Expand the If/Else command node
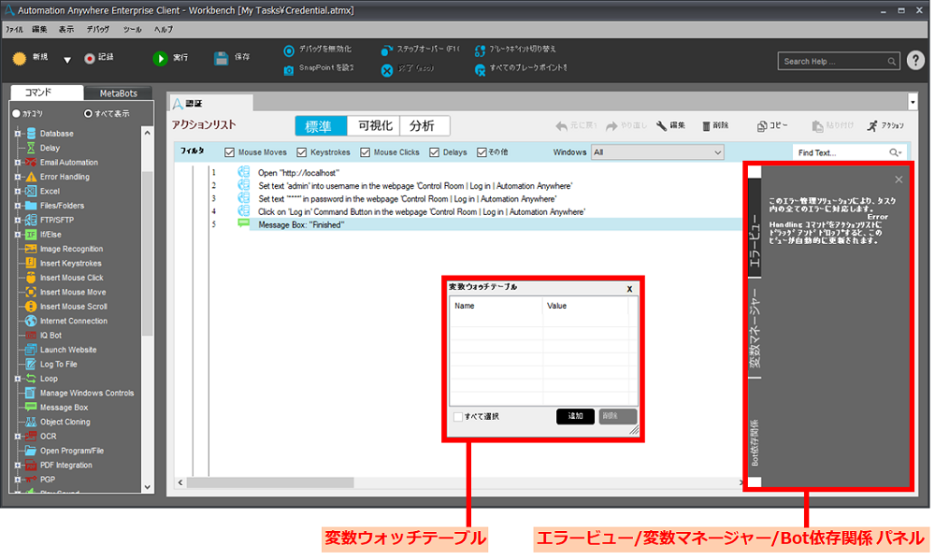Viewport: 935px width, 560px height. (17, 235)
